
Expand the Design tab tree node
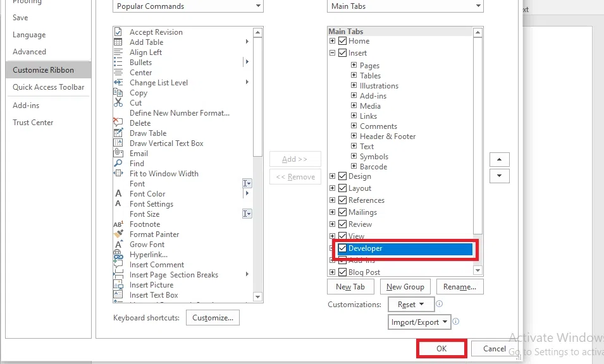[333, 176]
